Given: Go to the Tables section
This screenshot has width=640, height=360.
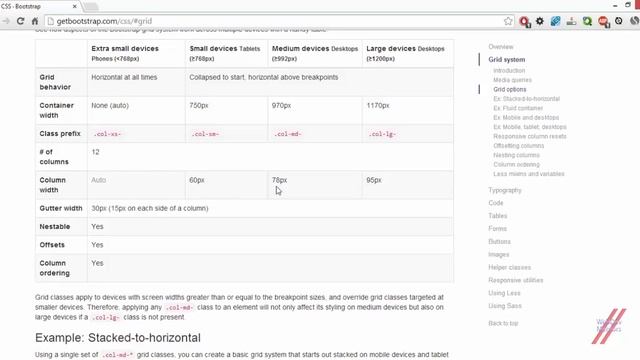Looking at the screenshot, I should tap(498, 216).
